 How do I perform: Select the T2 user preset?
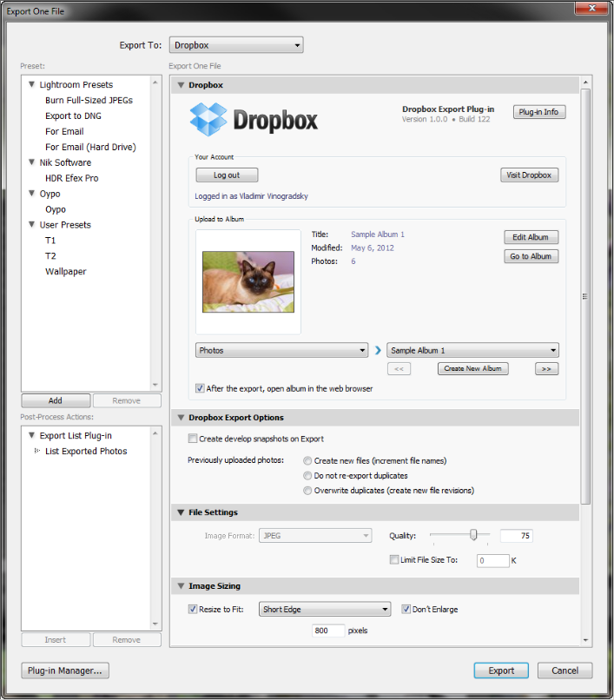pos(50,256)
